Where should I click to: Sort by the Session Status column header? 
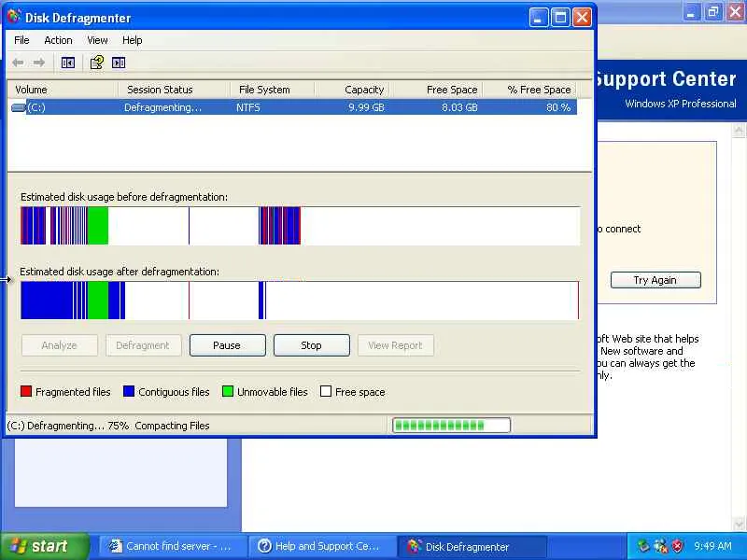pyautogui.click(x=174, y=90)
